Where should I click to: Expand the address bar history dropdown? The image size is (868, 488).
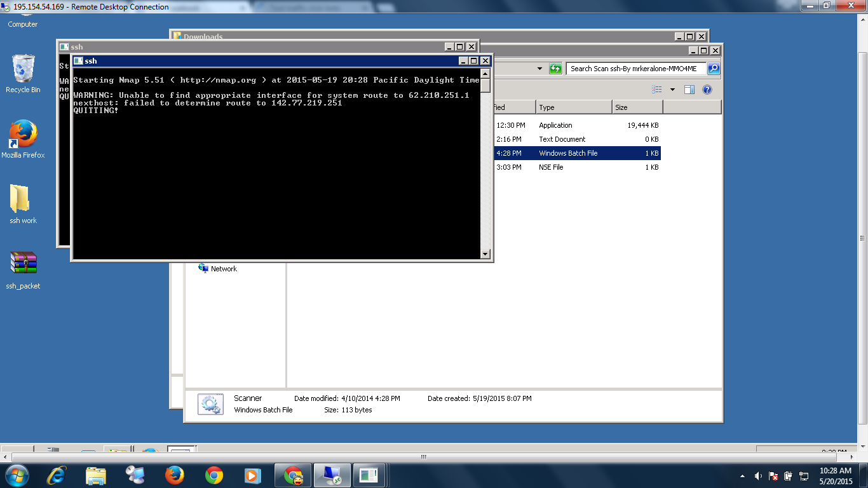(539, 69)
